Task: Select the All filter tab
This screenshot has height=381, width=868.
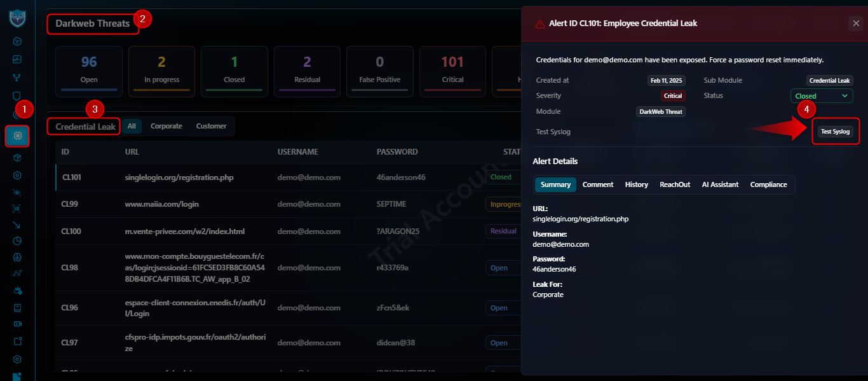Action: [x=132, y=126]
